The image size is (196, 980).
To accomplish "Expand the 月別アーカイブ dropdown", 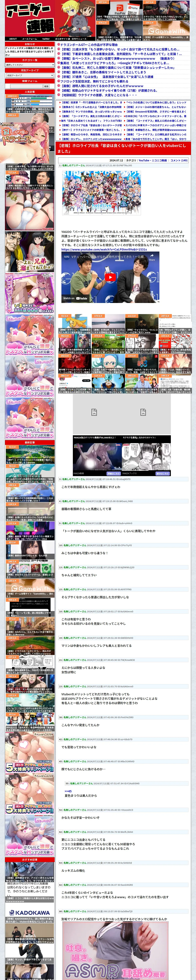I will tap(30, 75).
